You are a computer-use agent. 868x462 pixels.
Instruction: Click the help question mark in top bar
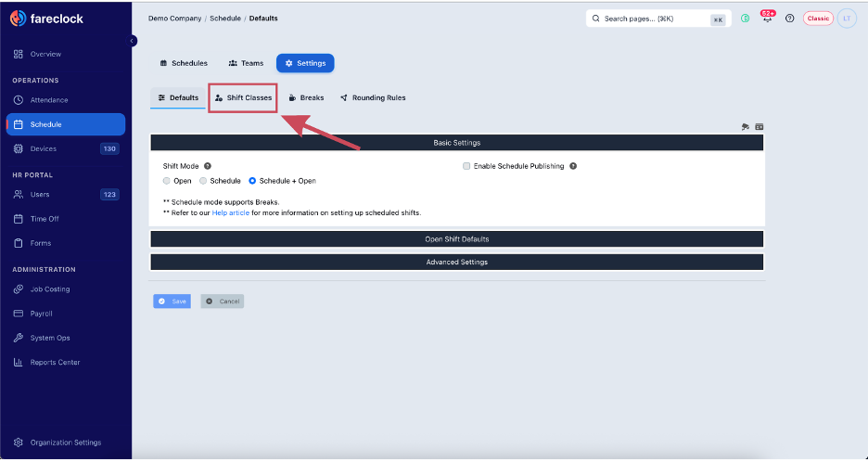[x=790, y=19]
